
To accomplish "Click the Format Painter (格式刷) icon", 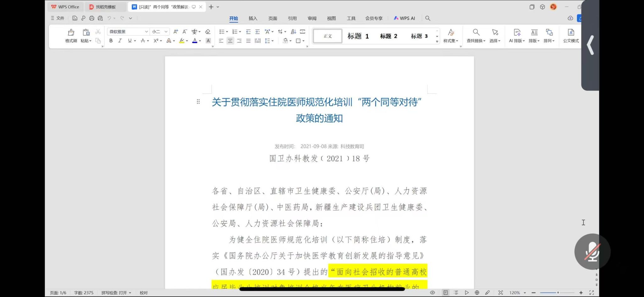I will (x=71, y=32).
